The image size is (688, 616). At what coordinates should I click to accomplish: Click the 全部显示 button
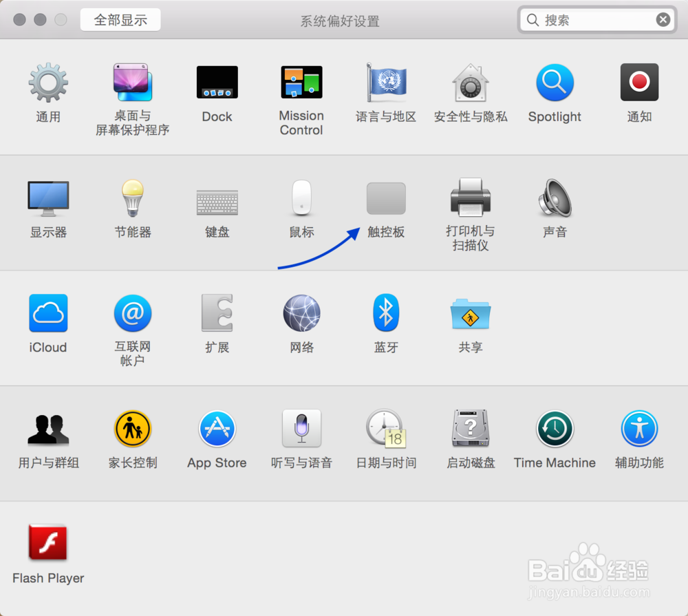pos(120,20)
